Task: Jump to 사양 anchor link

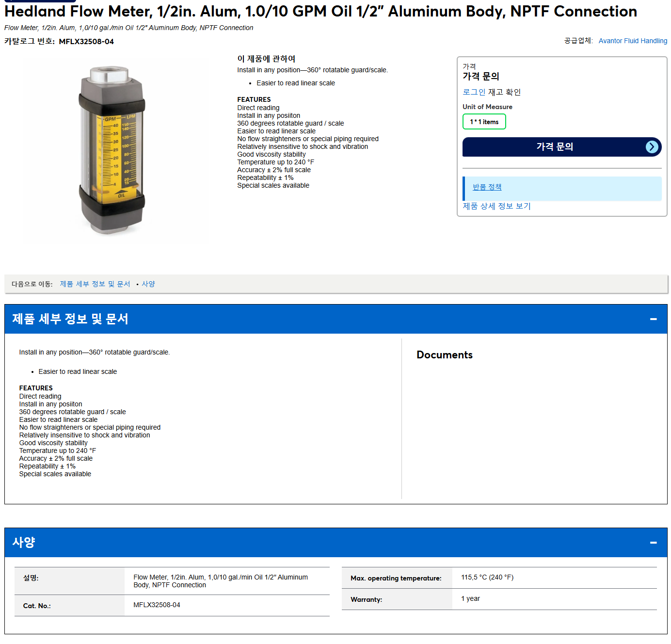Action: 148,284
